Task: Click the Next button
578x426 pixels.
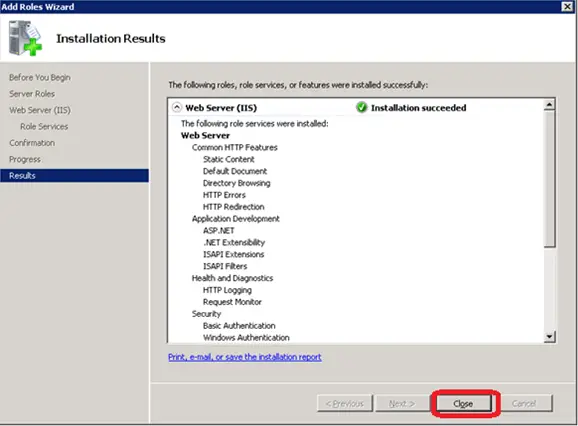Action: [x=402, y=404]
